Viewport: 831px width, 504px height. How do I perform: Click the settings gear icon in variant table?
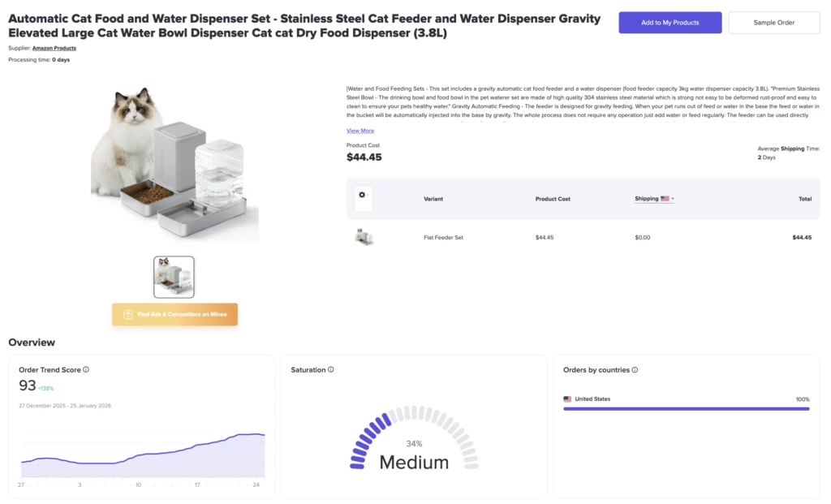point(362,195)
